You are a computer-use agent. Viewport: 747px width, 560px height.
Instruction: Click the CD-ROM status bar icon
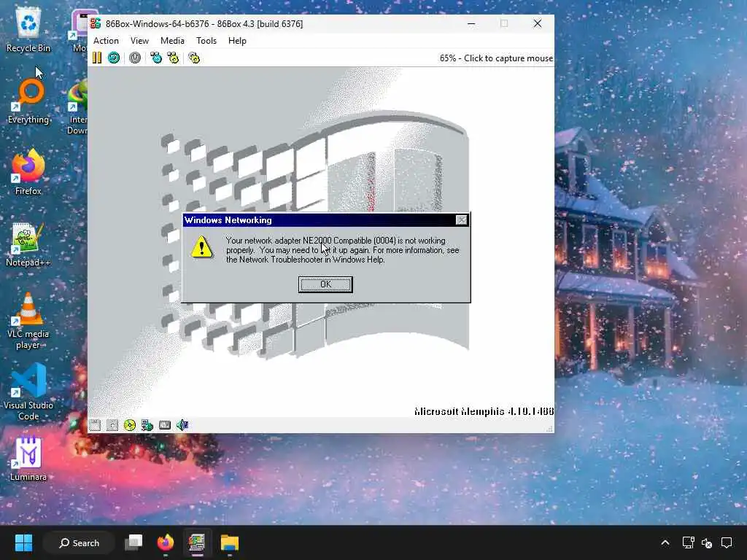pos(130,425)
